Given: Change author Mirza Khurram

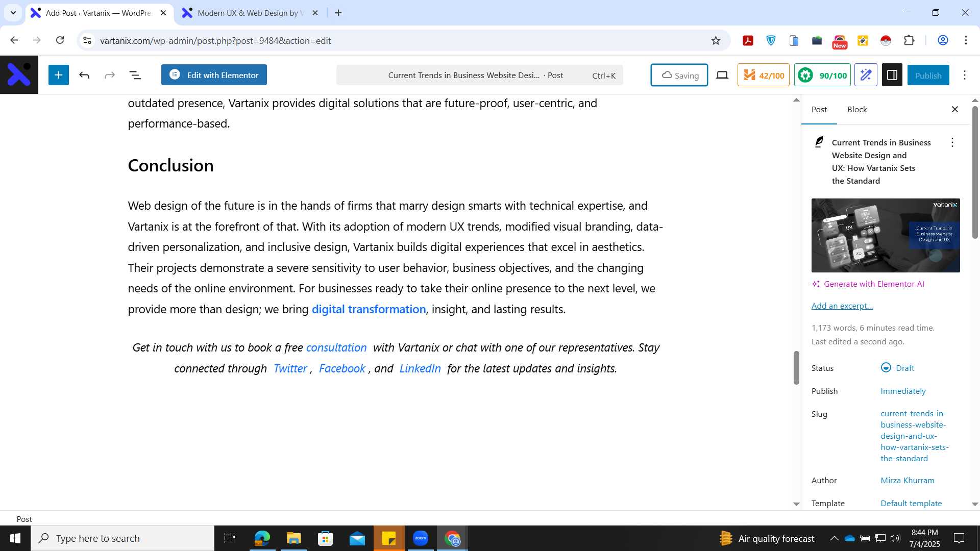Looking at the screenshot, I should click(908, 480).
